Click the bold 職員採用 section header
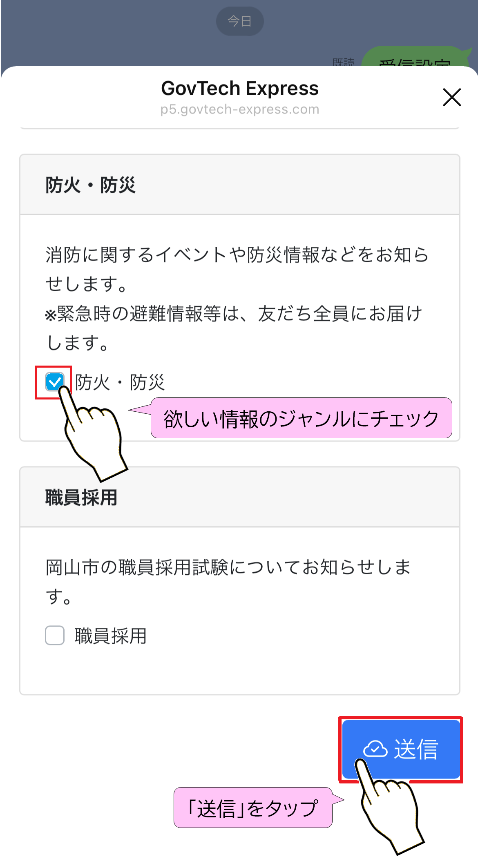478x868 pixels. (81, 498)
